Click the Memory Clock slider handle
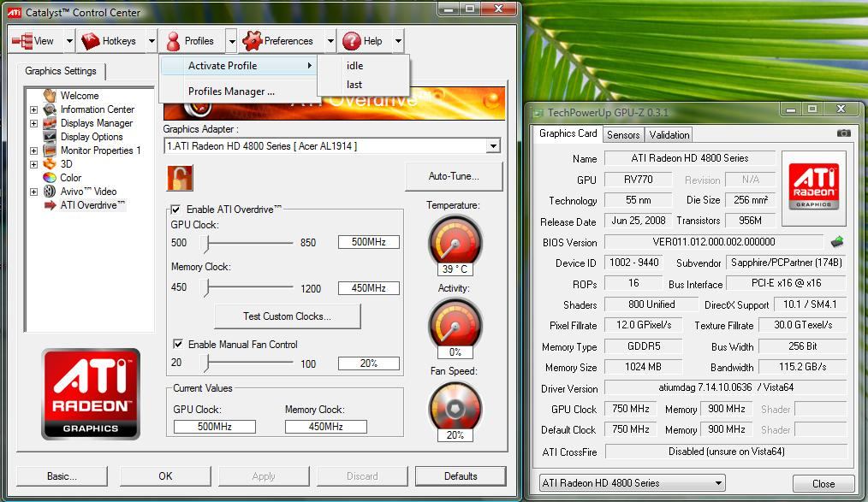Image resolution: width=868 pixels, height=502 pixels. (207, 287)
